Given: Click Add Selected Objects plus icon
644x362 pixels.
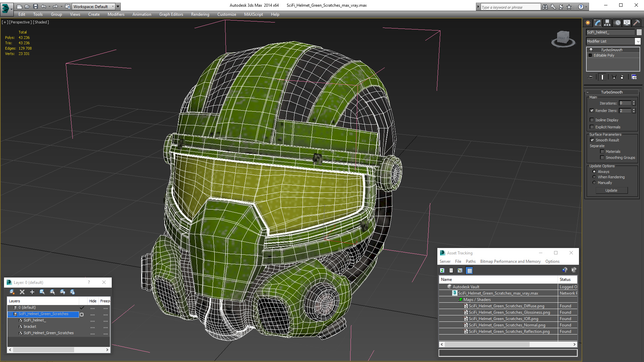Looking at the screenshot, I should click(x=32, y=292).
